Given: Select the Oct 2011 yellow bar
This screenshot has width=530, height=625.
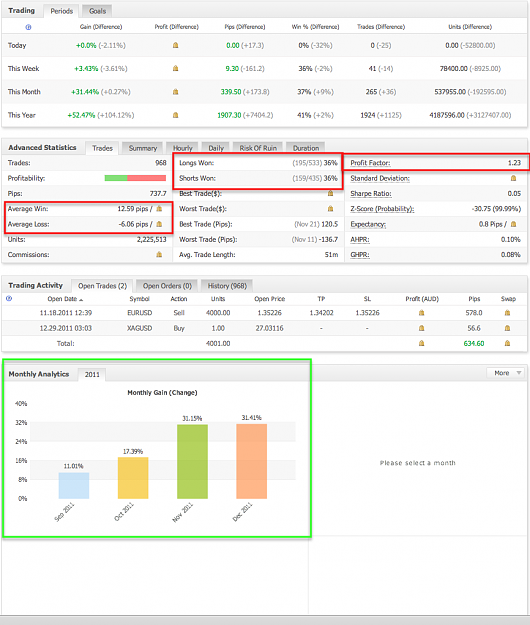Looking at the screenshot, I should point(133,478).
